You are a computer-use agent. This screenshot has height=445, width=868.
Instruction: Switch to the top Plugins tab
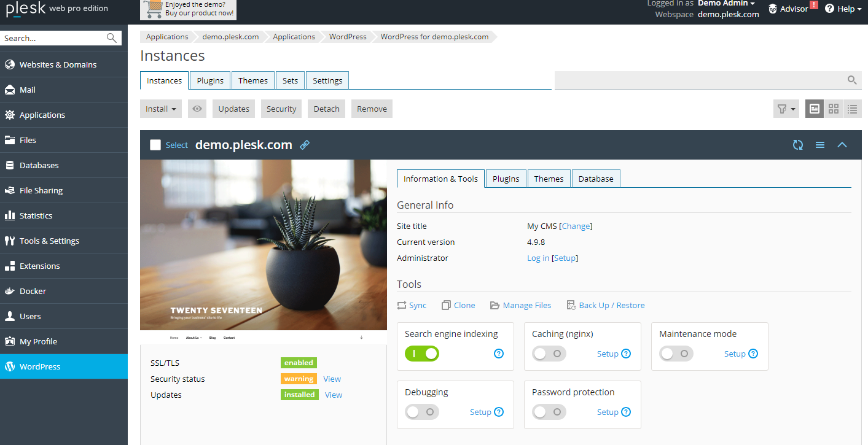[x=210, y=80]
